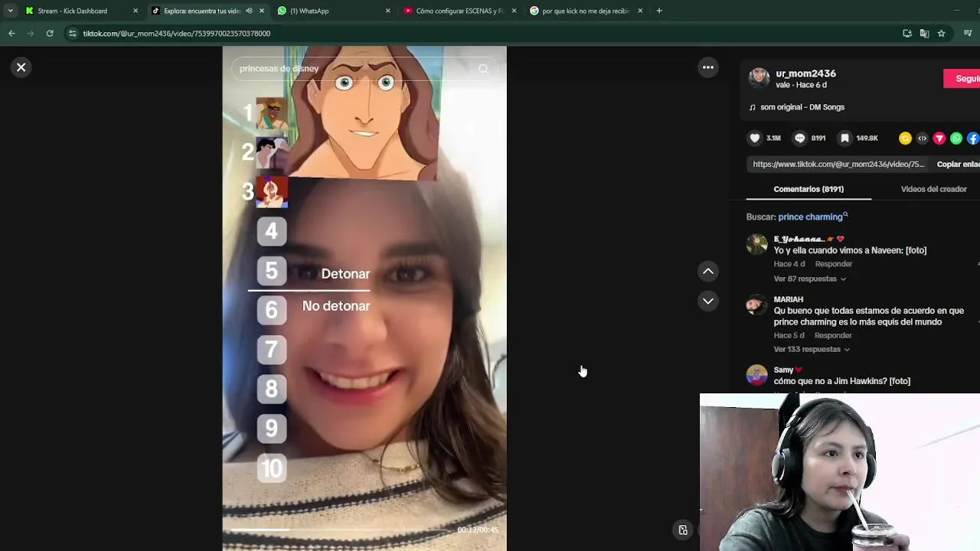This screenshot has height=551, width=980.
Task: Reload the current page
Action: tap(50, 33)
